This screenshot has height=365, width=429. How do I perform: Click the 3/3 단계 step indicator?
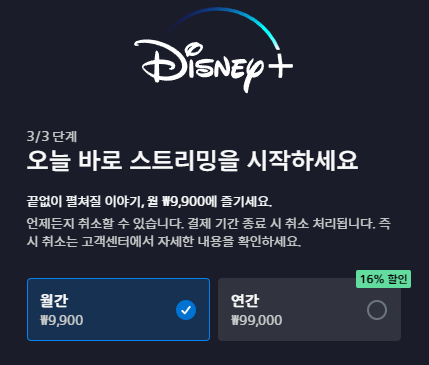pyautogui.click(x=52, y=136)
